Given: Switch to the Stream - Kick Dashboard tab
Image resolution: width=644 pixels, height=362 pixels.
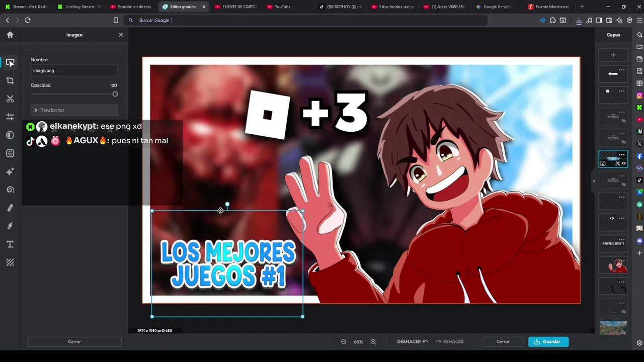Looking at the screenshot, I should 27,7.
